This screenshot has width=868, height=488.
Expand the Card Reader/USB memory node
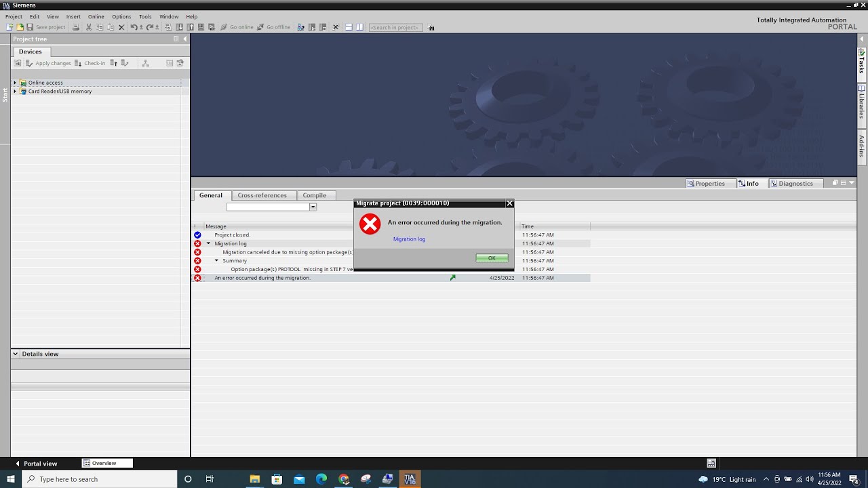(x=15, y=91)
